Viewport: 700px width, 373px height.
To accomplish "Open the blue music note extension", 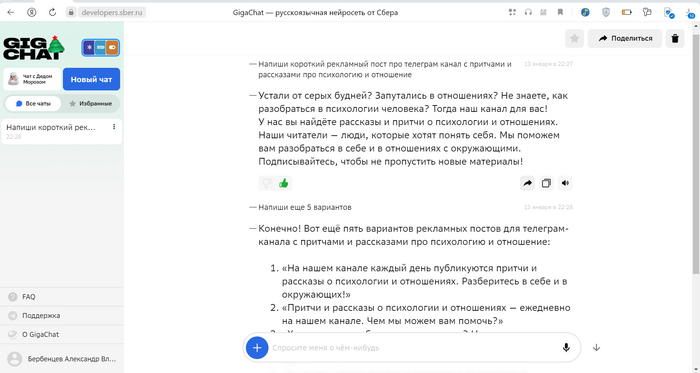I will 585,12.
